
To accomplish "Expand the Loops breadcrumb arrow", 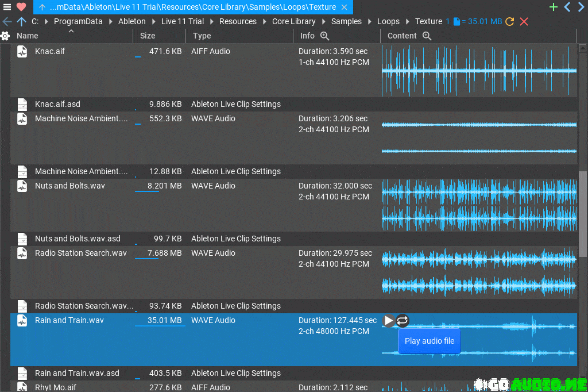I will coord(407,21).
